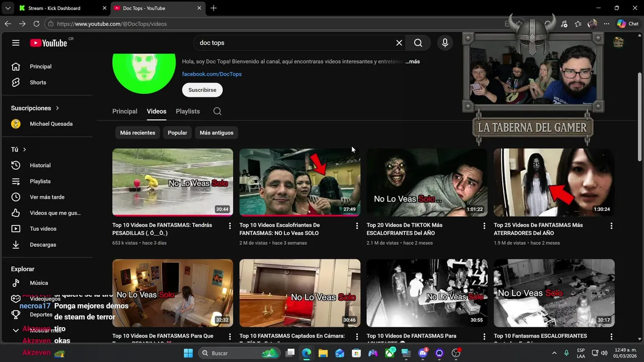Image resolution: width=644 pixels, height=362 pixels.
Task: Click the taskbar Buscar search box
Action: pyautogui.click(x=239, y=353)
